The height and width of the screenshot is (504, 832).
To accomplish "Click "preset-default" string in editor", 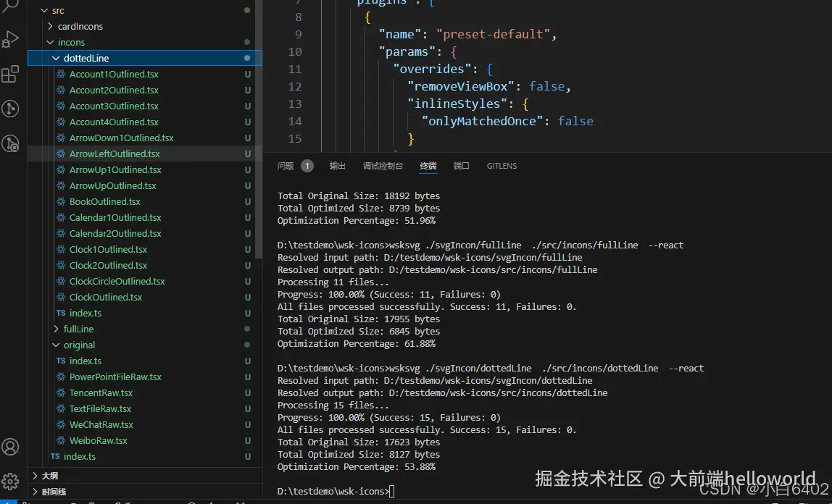I will click(494, 35).
